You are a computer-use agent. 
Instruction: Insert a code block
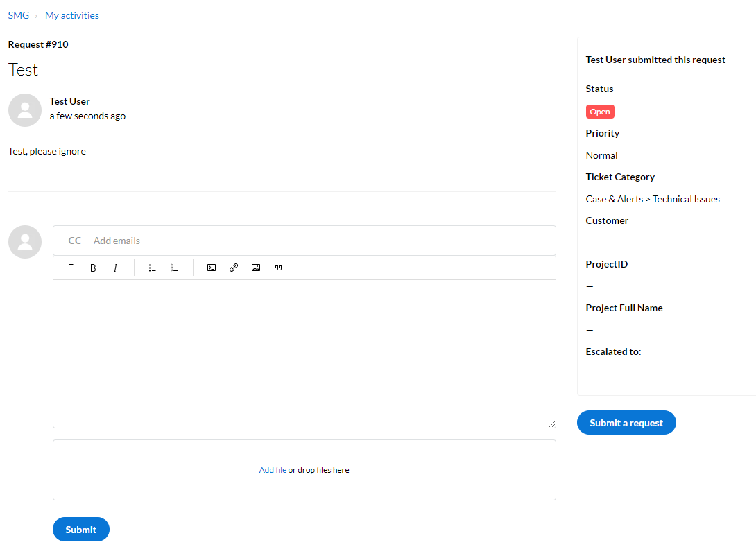212,268
